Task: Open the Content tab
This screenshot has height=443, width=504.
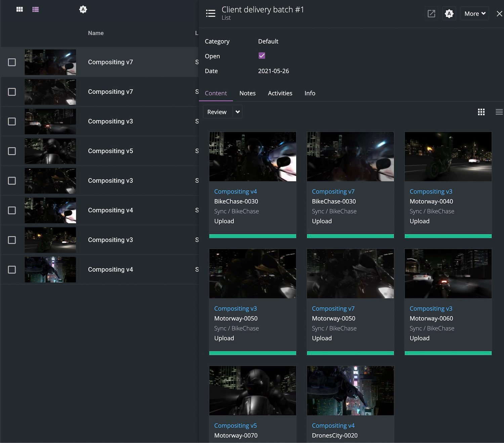Action: (216, 93)
